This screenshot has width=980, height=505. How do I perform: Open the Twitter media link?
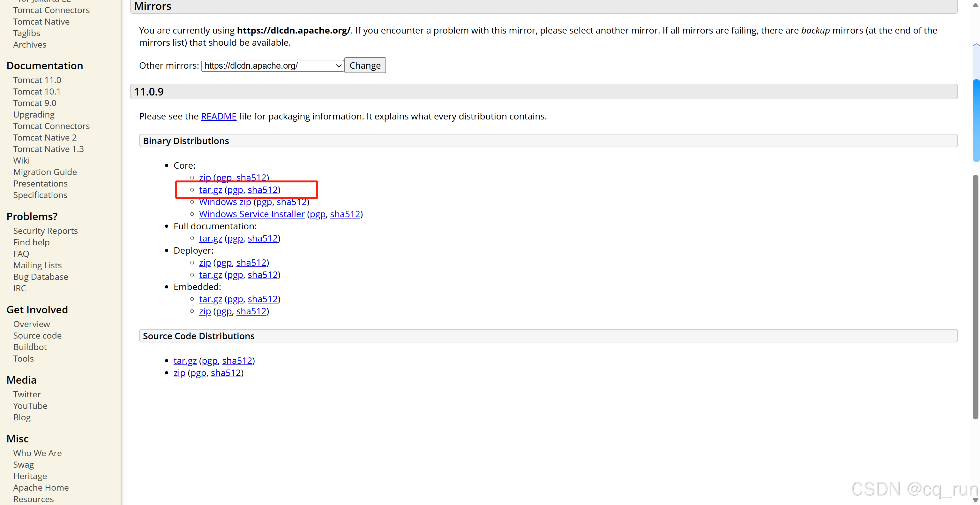26,394
